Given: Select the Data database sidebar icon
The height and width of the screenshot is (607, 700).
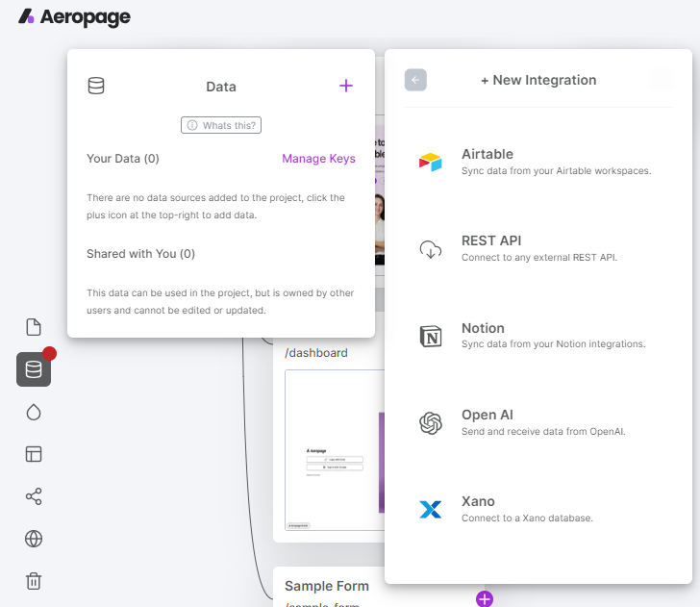Looking at the screenshot, I should [x=34, y=369].
